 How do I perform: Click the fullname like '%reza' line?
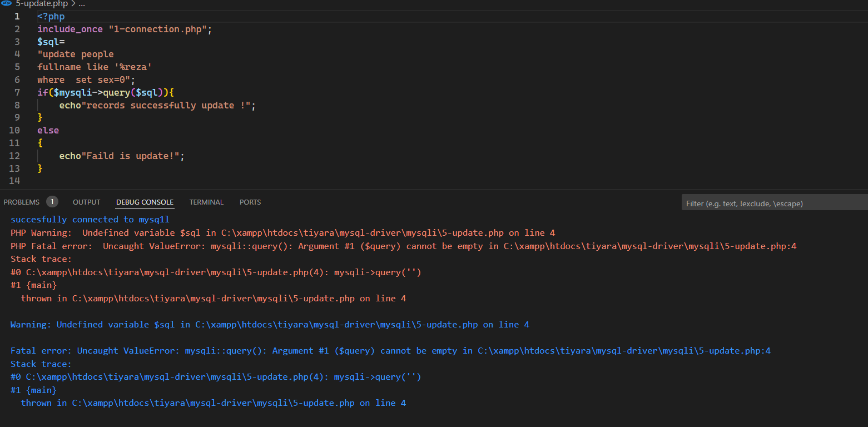(x=95, y=67)
